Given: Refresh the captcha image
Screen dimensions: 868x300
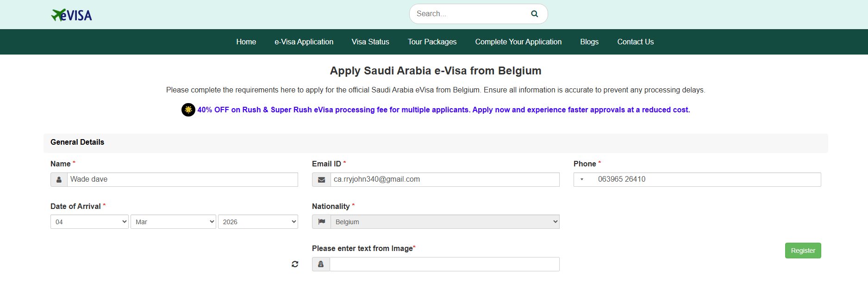Looking at the screenshot, I should tap(295, 264).
